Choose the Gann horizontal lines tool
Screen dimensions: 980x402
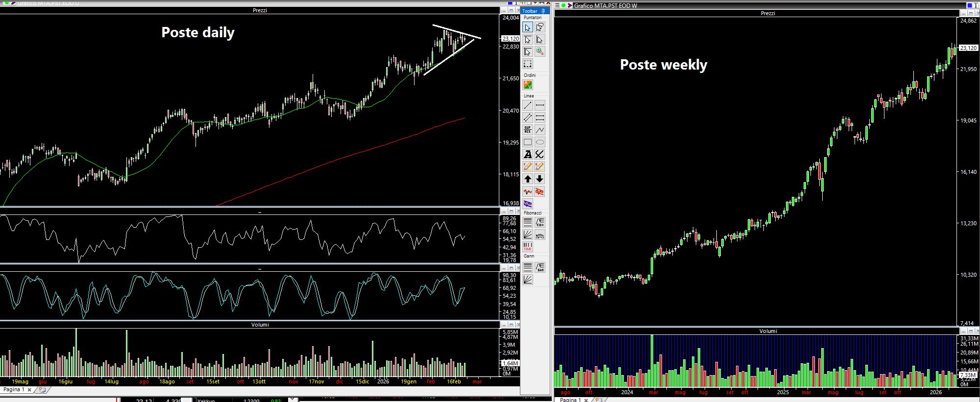[527, 267]
